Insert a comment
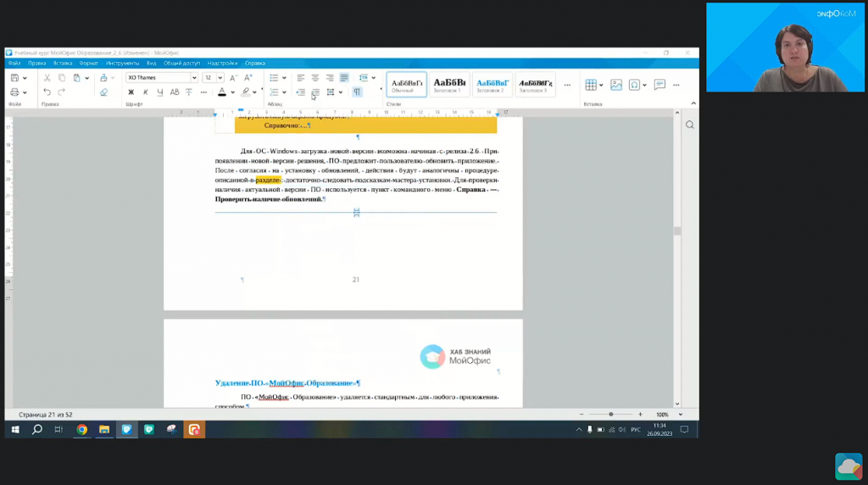This screenshot has width=868, height=485. [x=659, y=85]
